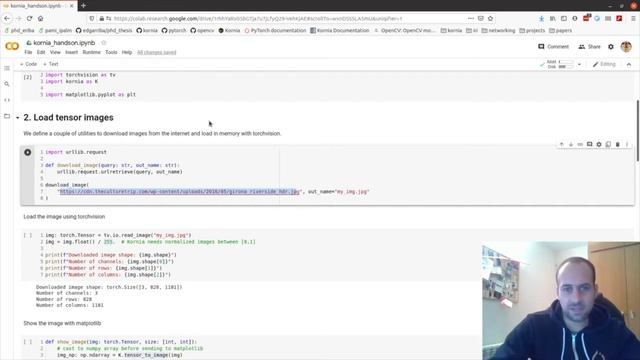Open the papers bookmarks folder
The width and height of the screenshot is (640, 360).
pyautogui.click(x=560, y=31)
